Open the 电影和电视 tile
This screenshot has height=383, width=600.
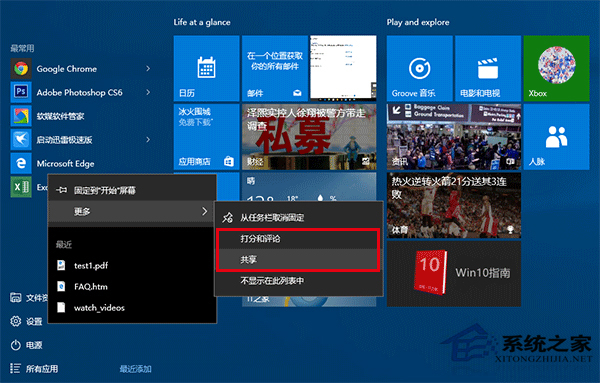(488, 68)
